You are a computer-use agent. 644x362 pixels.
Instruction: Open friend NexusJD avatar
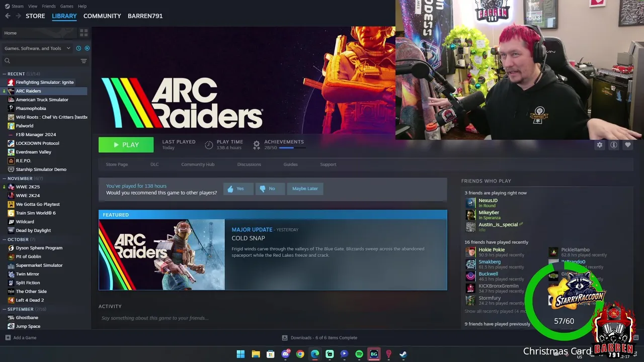[x=470, y=203]
